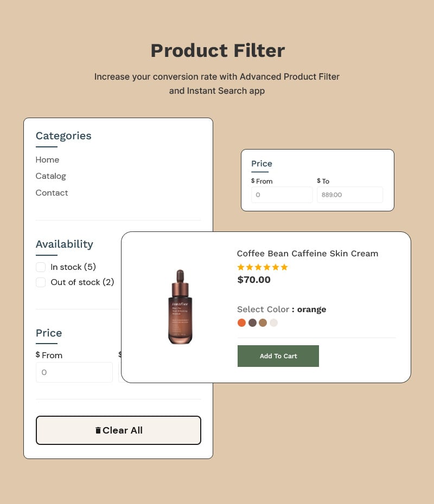Select the dark brown color swatch
The height and width of the screenshot is (504, 434).
pos(252,322)
